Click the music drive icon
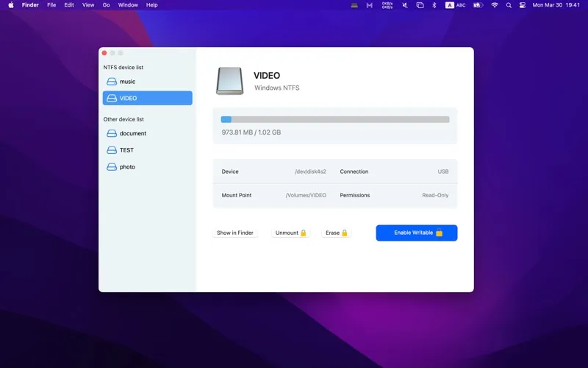Screen dimensions: 588x368 (x=112, y=82)
